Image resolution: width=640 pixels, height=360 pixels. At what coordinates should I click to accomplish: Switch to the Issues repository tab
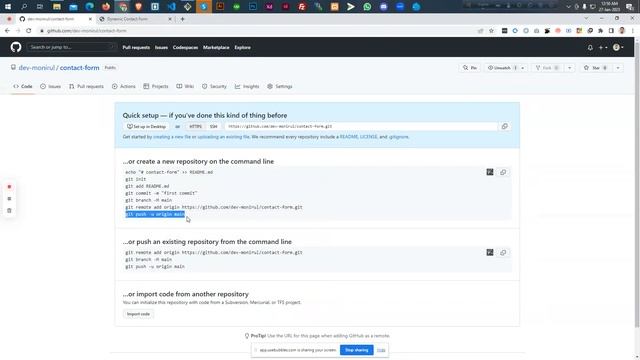click(x=51, y=87)
